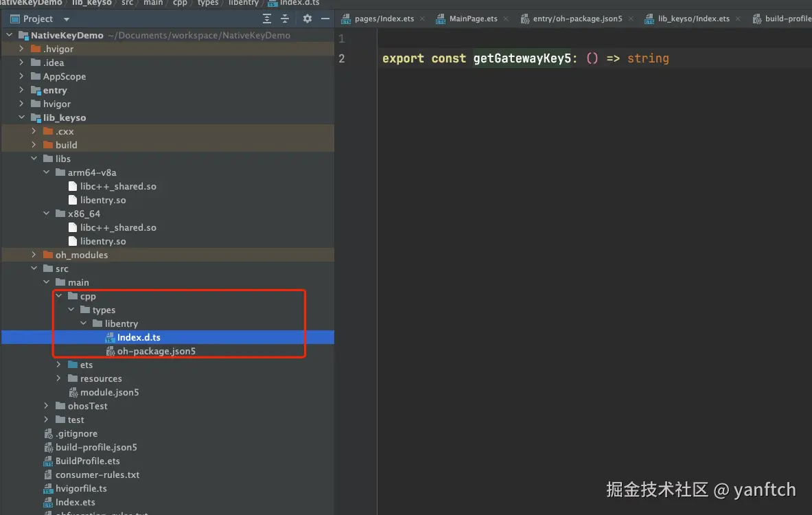Expand all icon in Project panel toolbar
The height and width of the screenshot is (515, 812).
(267, 19)
